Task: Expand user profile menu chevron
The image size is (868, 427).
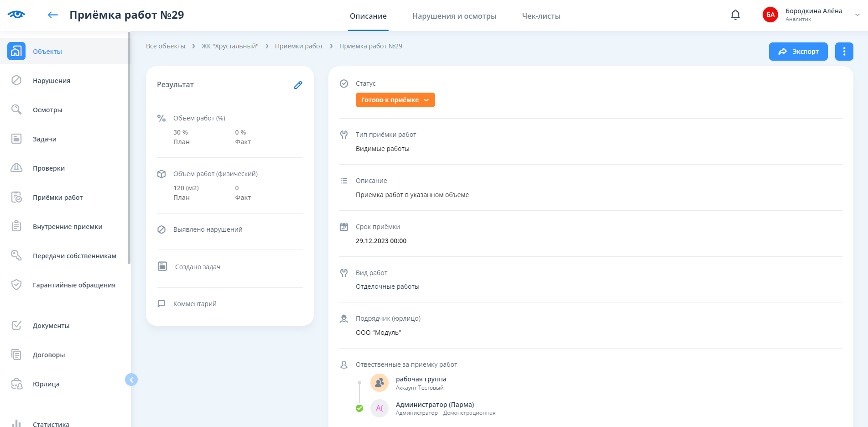Action: coord(857,15)
